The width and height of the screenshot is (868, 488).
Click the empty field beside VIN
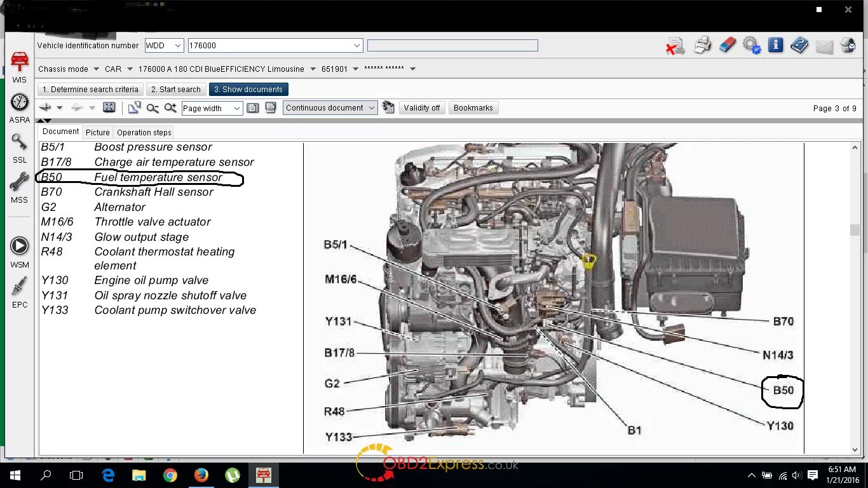[x=452, y=46]
